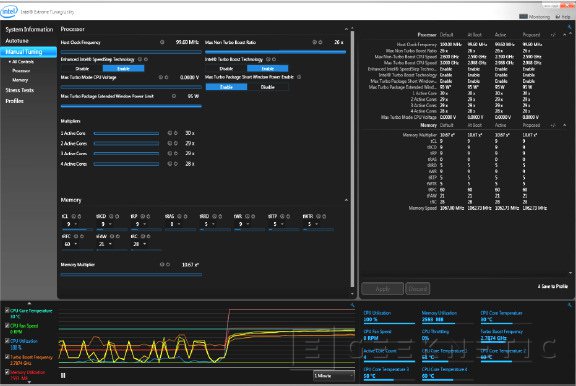
Task: Uncheck the Turbo Boost Frequency graph checkbox
Action: click(7, 357)
